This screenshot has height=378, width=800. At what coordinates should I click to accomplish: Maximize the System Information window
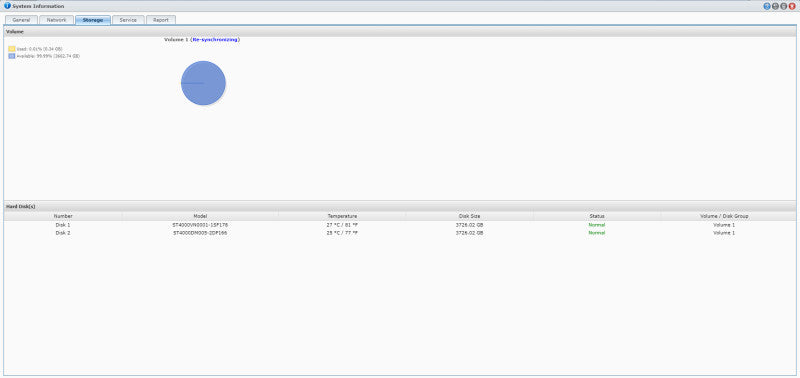coord(783,6)
